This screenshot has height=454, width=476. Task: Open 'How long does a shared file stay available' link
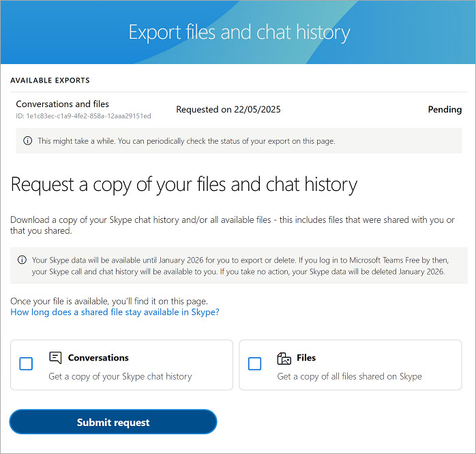tap(115, 312)
